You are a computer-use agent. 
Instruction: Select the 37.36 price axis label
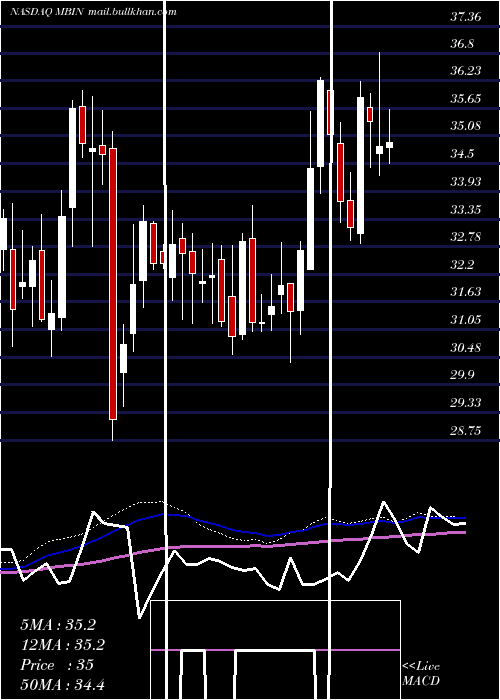pos(466,17)
